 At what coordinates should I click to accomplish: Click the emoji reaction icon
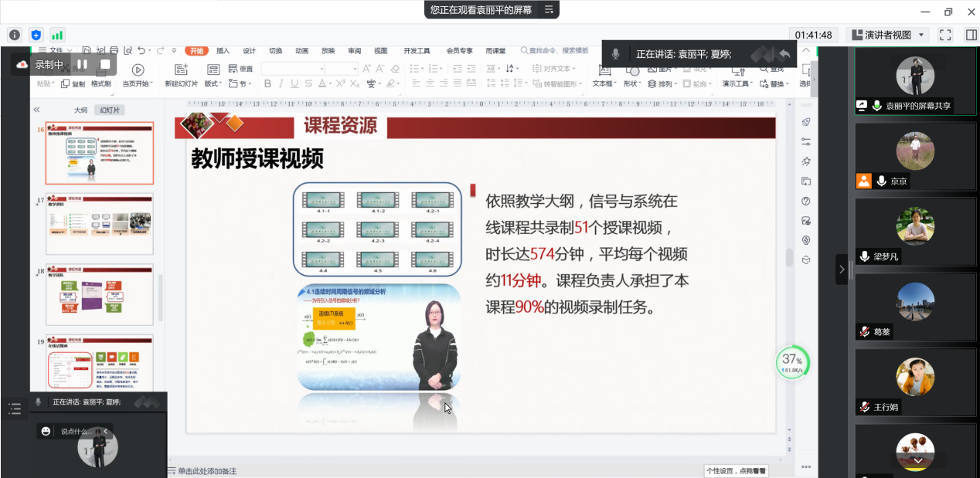[46, 431]
